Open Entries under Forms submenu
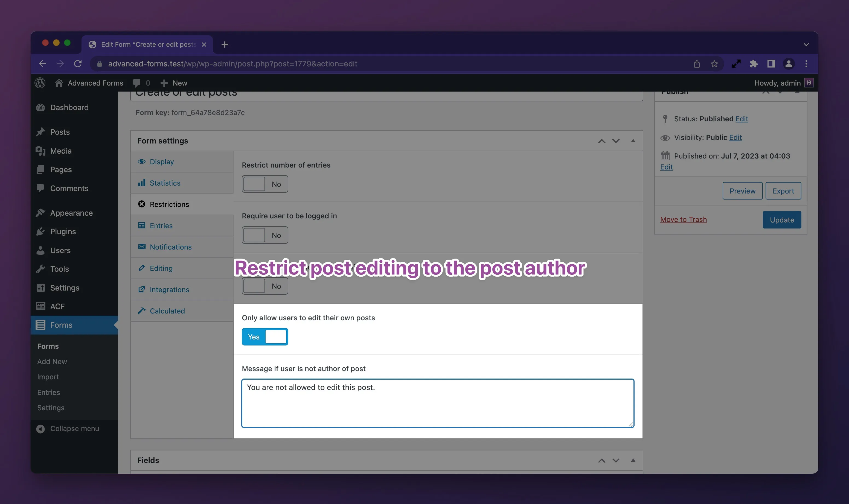 coord(49,392)
